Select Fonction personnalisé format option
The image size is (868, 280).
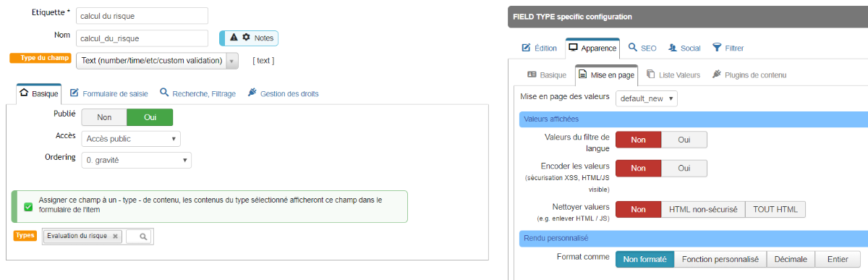[720, 259]
